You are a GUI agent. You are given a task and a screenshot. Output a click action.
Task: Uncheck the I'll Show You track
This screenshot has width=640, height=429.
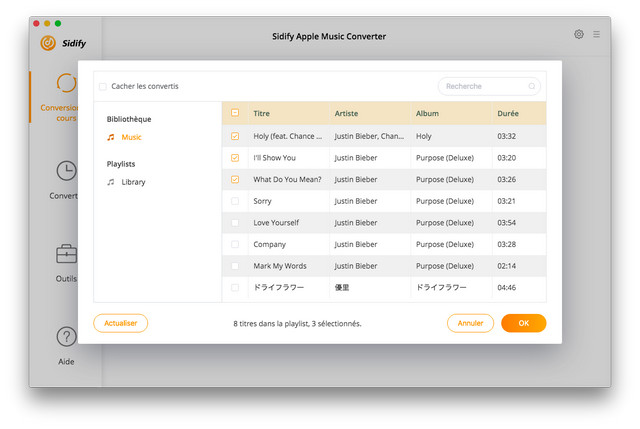click(x=235, y=158)
